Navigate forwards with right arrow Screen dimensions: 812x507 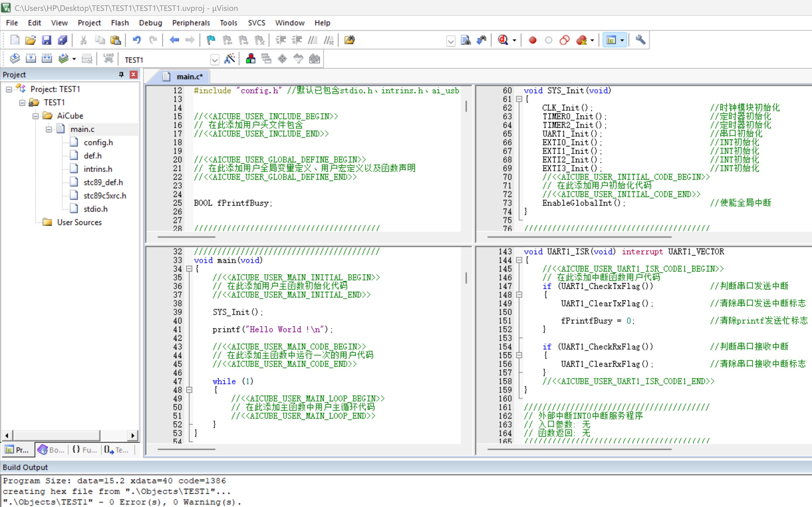click(x=190, y=40)
